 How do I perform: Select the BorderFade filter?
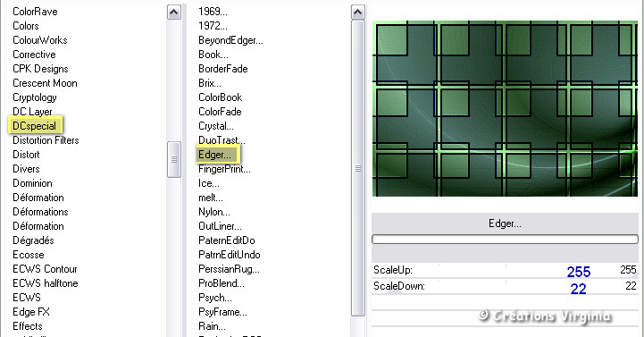(x=223, y=69)
